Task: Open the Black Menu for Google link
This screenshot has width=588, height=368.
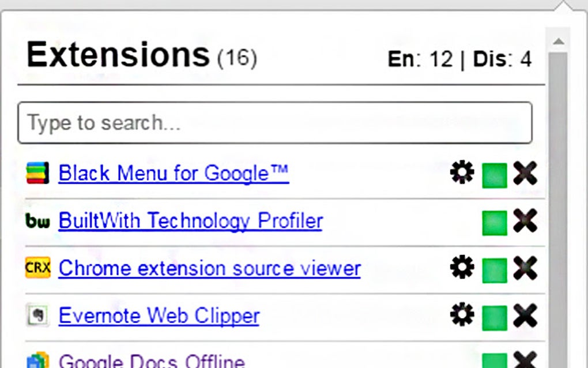Action: pyautogui.click(x=174, y=173)
